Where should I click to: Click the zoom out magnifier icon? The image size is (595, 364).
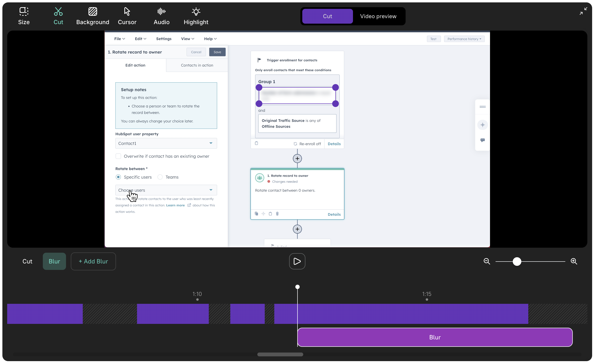pyautogui.click(x=487, y=261)
